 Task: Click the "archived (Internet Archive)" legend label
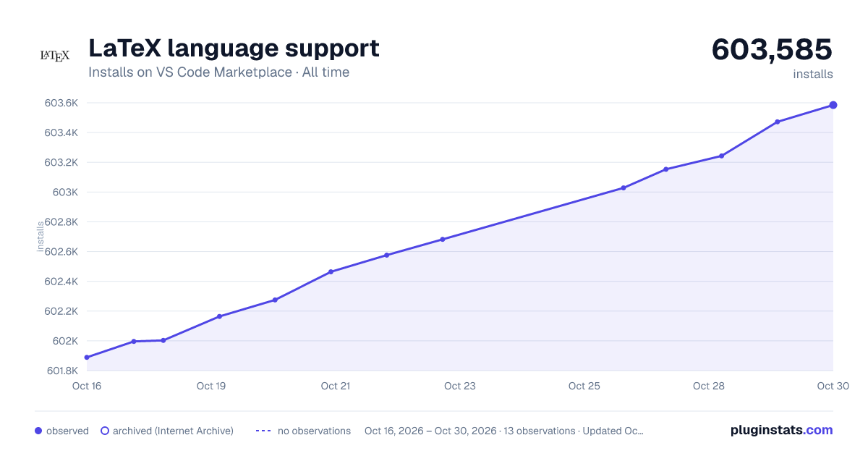173,431
